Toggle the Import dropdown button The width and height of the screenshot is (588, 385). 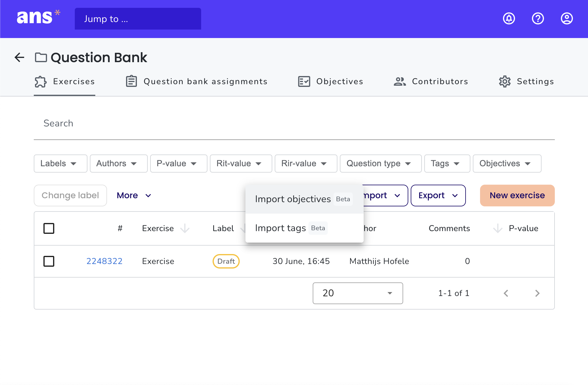coord(385,196)
